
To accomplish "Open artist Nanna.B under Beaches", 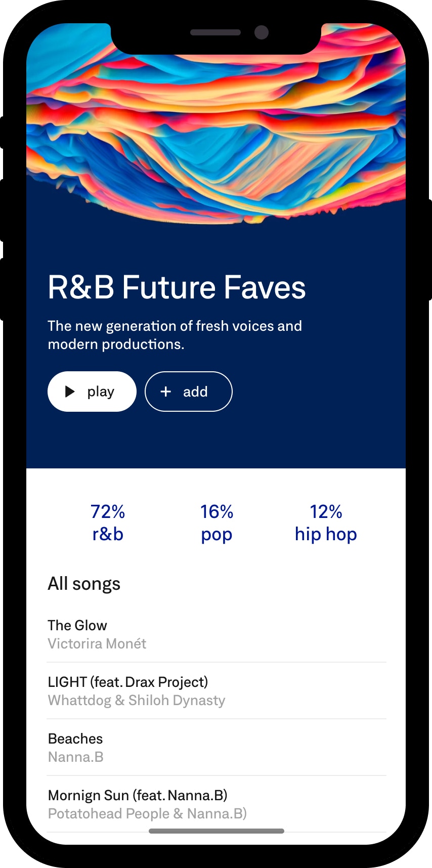I will click(x=76, y=757).
